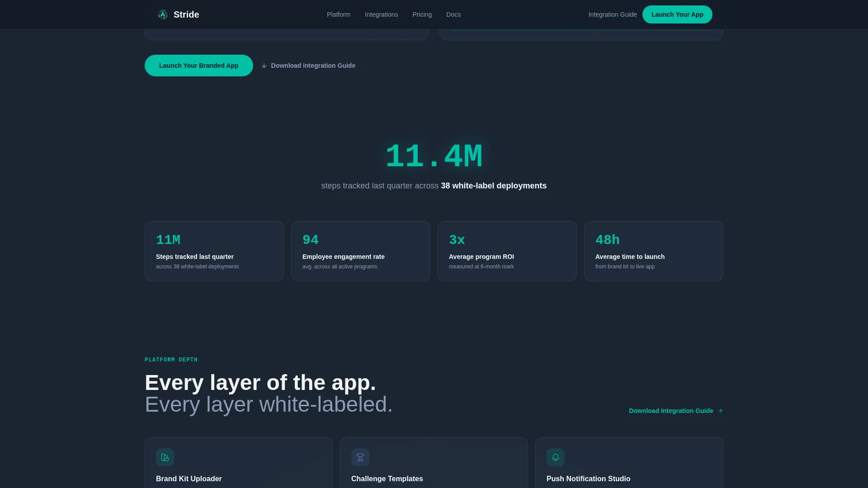Click 'measured at 6-month mark' text

tap(481, 267)
